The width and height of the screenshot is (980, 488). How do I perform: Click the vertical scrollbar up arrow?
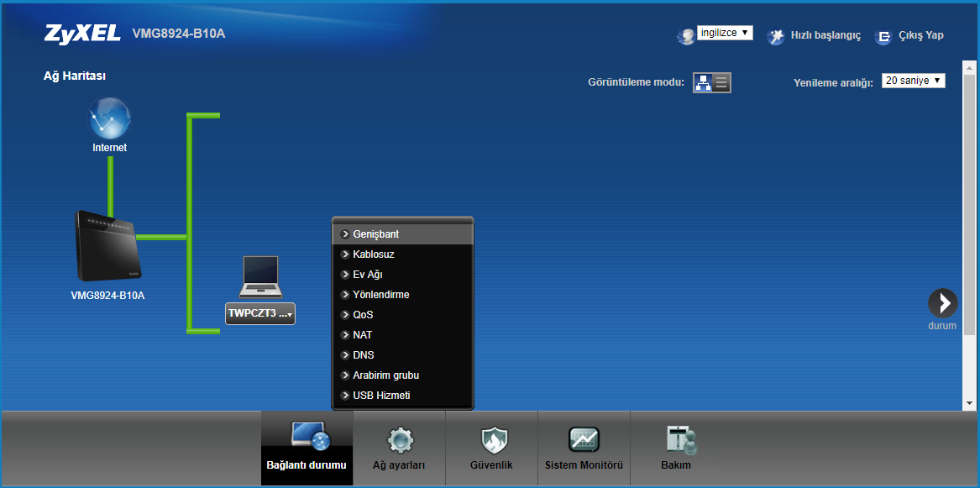click(969, 67)
